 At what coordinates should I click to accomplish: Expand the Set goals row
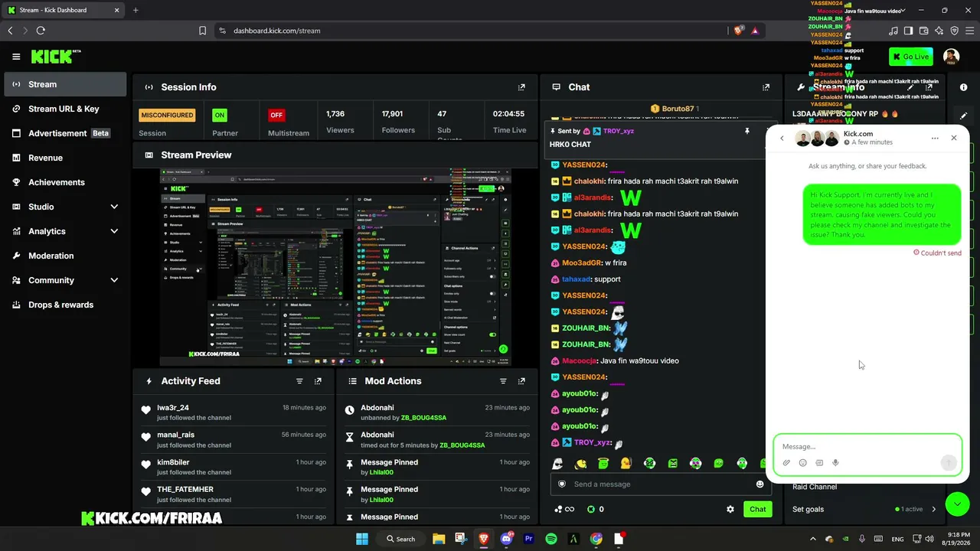click(x=865, y=509)
